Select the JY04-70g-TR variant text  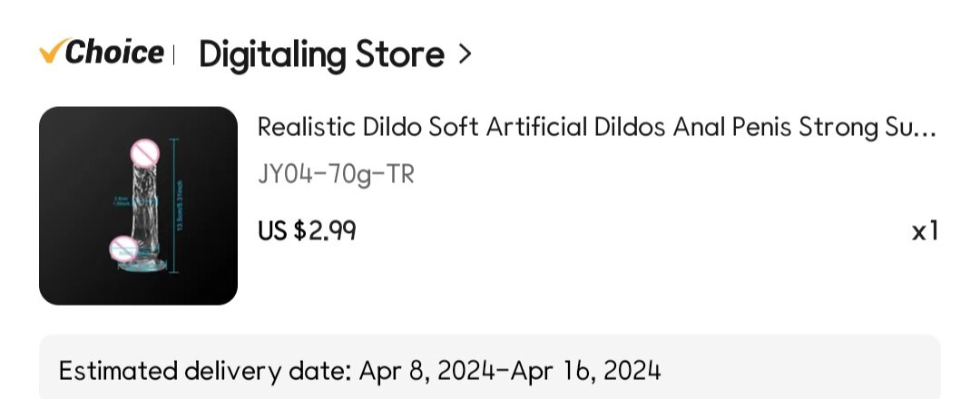click(x=336, y=174)
